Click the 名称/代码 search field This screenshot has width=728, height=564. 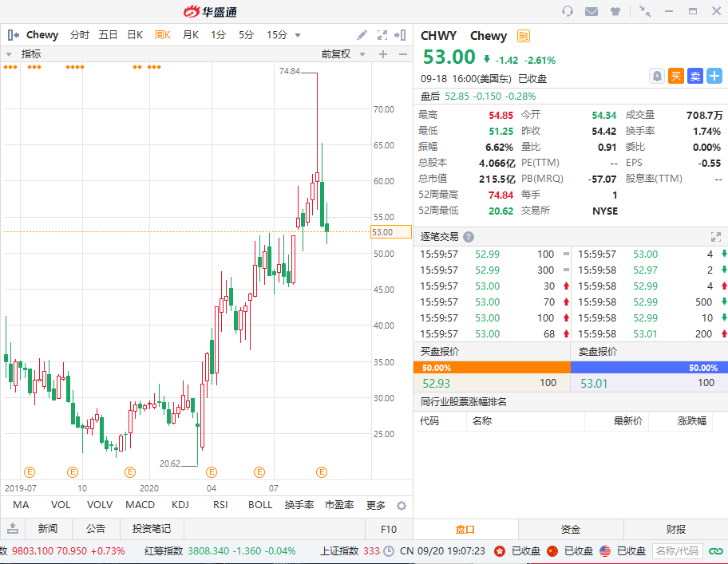pos(678,551)
